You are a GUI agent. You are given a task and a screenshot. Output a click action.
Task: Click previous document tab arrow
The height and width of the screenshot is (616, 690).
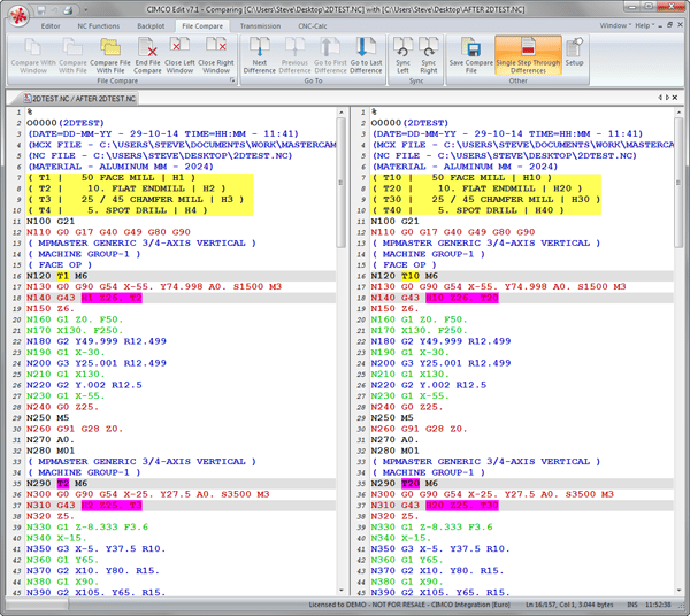[660, 97]
